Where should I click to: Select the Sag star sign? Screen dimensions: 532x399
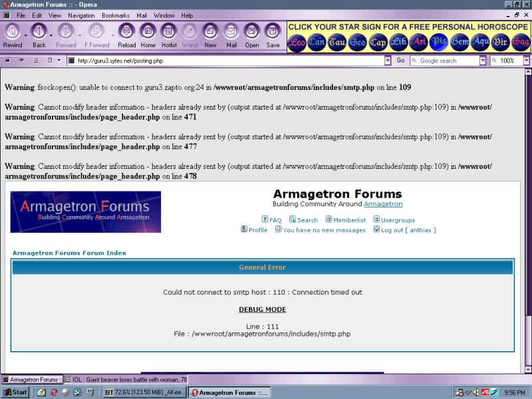point(521,43)
